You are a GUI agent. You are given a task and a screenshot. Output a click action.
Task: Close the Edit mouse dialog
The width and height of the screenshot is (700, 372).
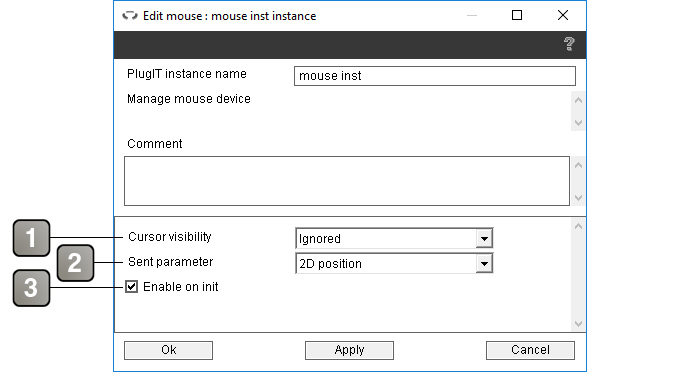click(563, 16)
